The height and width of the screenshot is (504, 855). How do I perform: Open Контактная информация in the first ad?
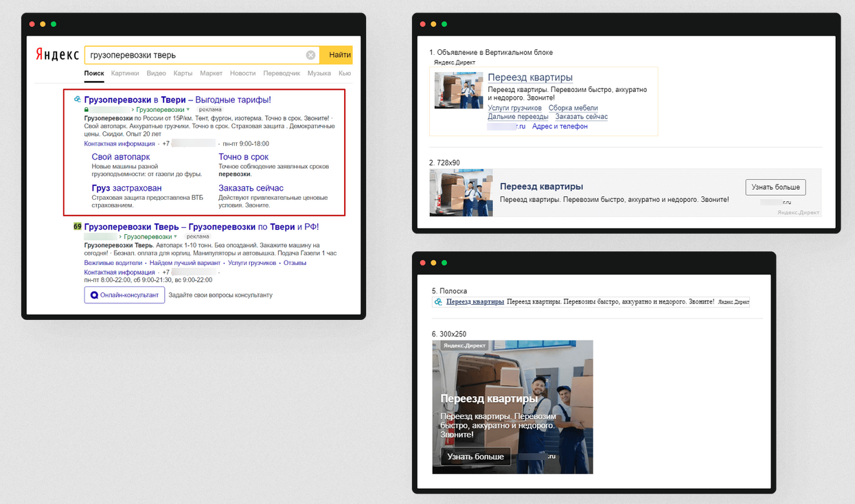(x=119, y=144)
